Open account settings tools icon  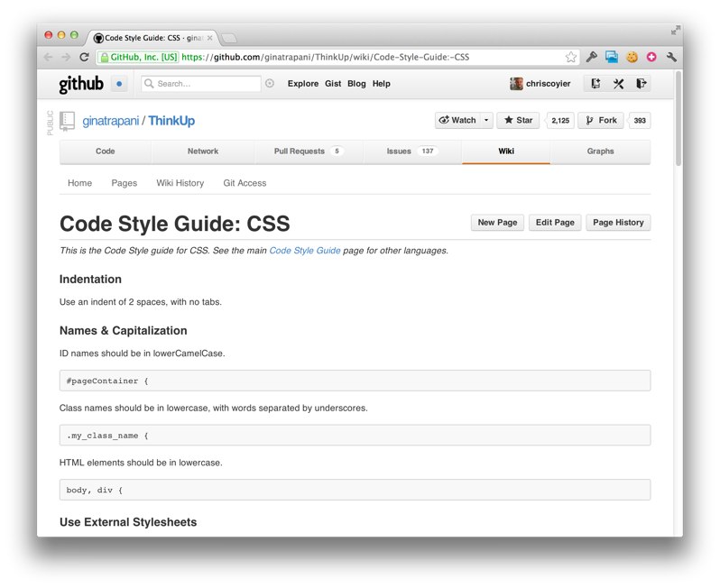tap(619, 84)
